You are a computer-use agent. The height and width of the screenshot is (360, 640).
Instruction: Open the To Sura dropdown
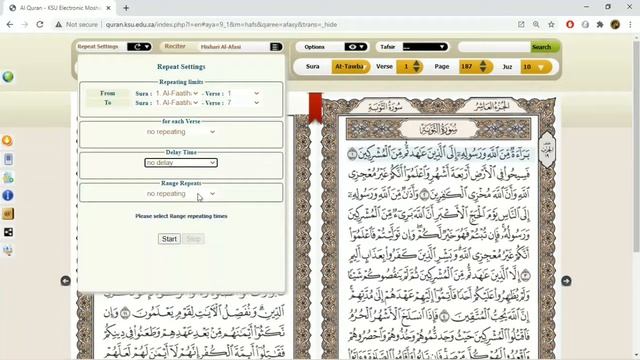point(177,103)
